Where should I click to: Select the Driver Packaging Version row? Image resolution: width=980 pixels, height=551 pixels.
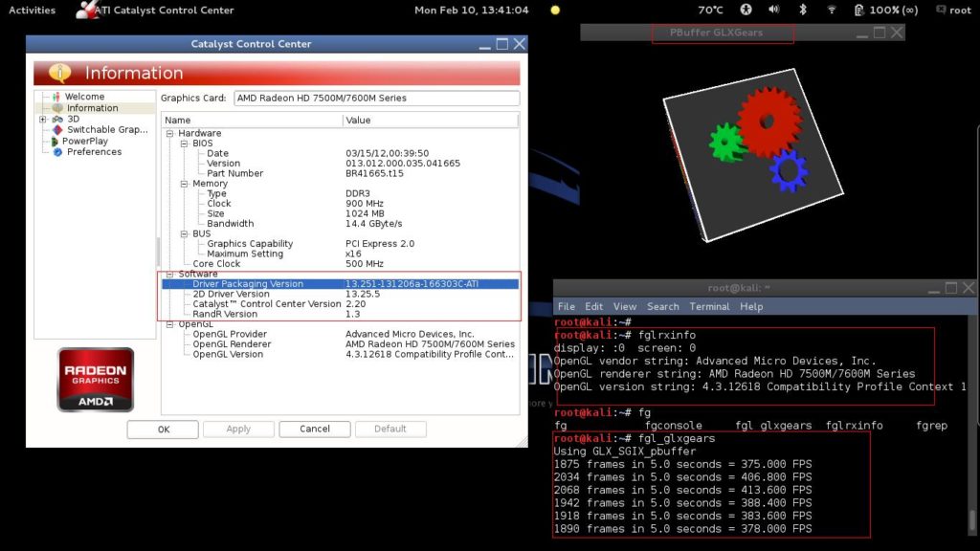(x=340, y=283)
